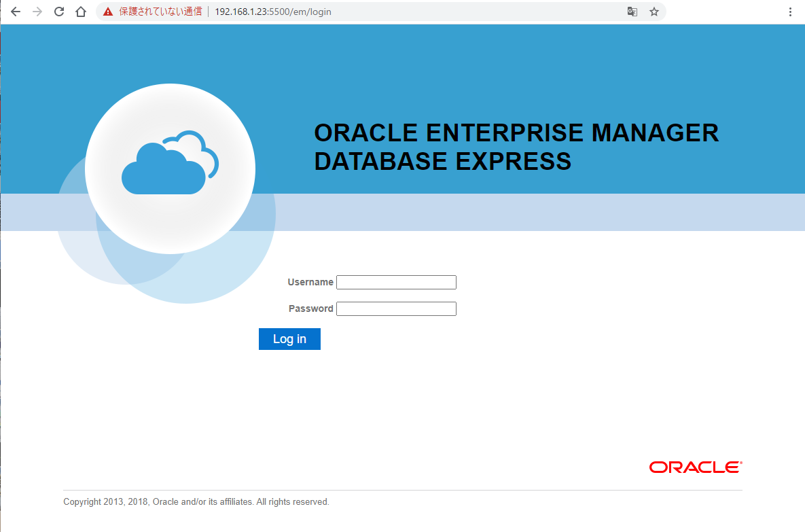The height and width of the screenshot is (532, 805).
Task: Click the Oracle Enterprise Manager Database Express heading
Action: [516, 147]
